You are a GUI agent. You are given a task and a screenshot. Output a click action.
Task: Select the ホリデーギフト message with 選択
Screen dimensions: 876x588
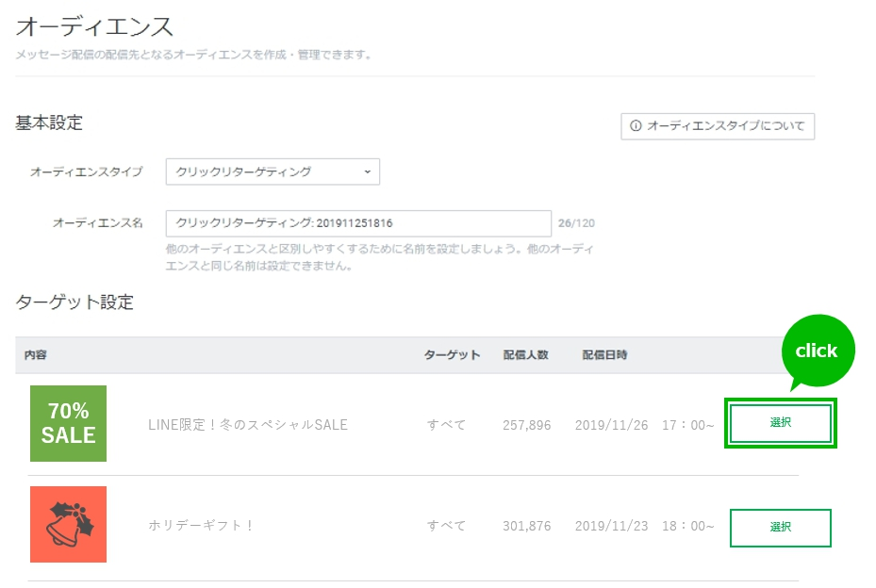pos(780,528)
